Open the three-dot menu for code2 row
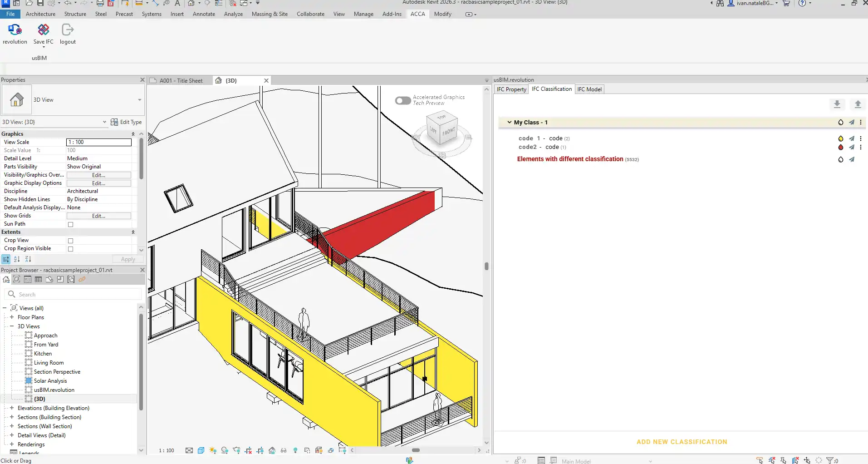Screen dimensions: 868x464 click(861, 147)
